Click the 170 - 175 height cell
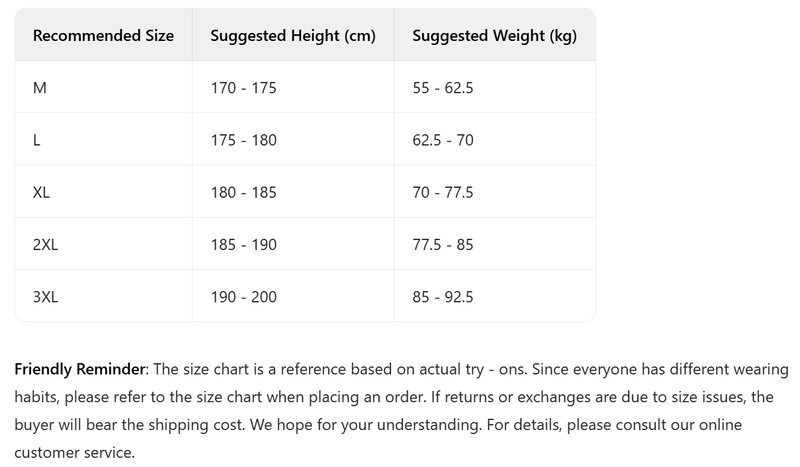Screen dimensions: 800x467 pos(243,88)
